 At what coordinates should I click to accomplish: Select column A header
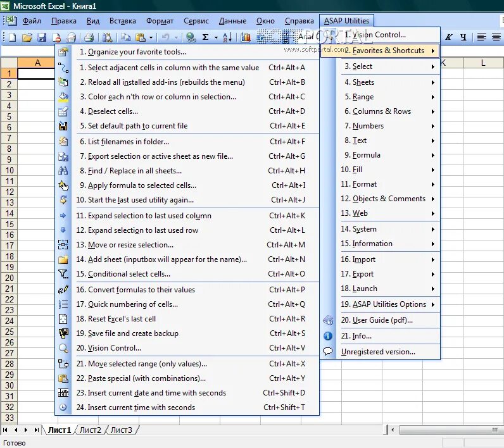click(x=36, y=63)
